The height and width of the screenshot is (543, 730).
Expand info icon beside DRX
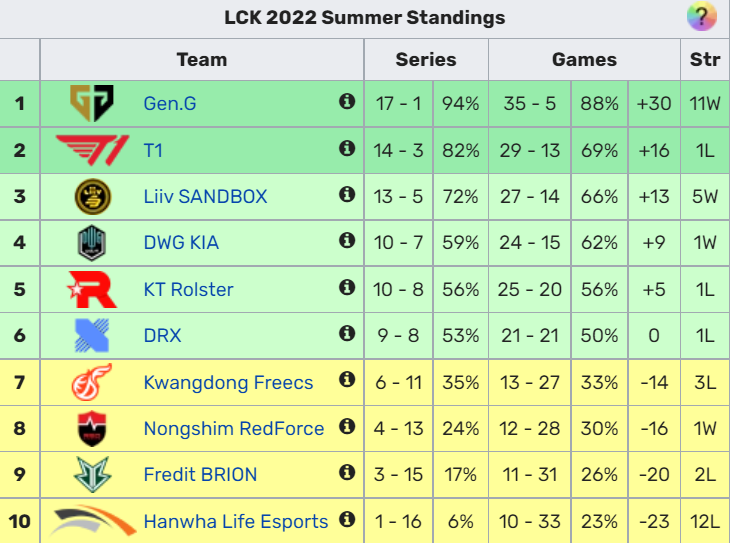(x=347, y=333)
